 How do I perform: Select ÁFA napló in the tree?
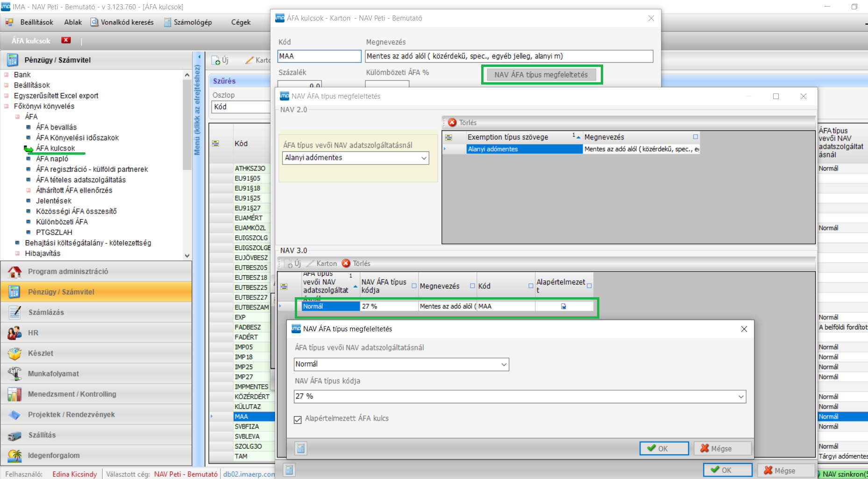tap(52, 159)
